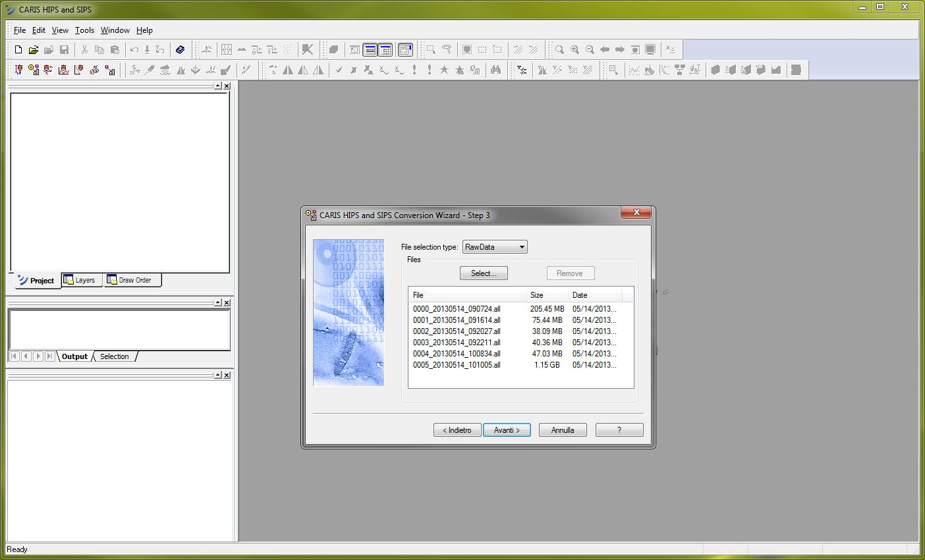The width and height of the screenshot is (925, 560).
Task: Click the second red workflow icon with yellow circle
Action: 34,70
